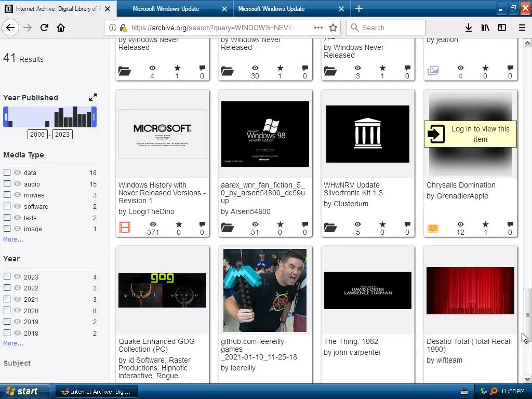
Task: Click the browser Search field
Action: 385,28
